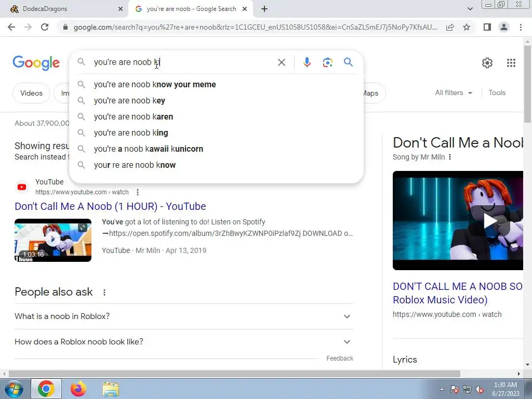Submit search with magnifier icon

pyautogui.click(x=348, y=62)
